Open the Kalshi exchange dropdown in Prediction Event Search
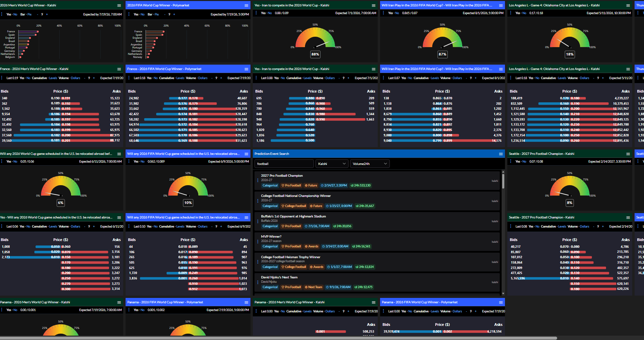This screenshot has width=644, height=340. point(332,164)
